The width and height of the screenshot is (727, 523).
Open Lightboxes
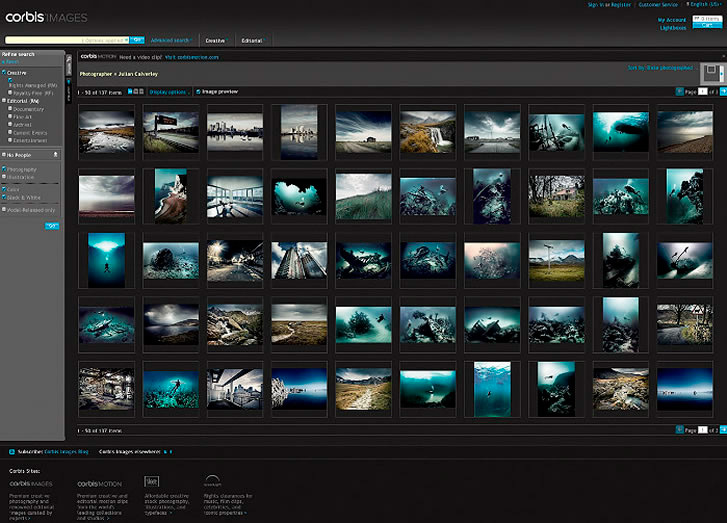tap(673, 28)
